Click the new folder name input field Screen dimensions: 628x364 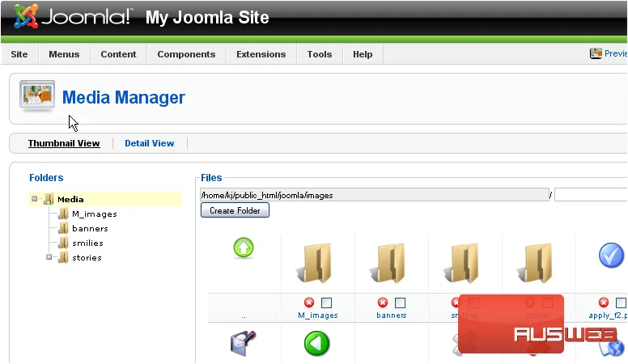point(591,196)
